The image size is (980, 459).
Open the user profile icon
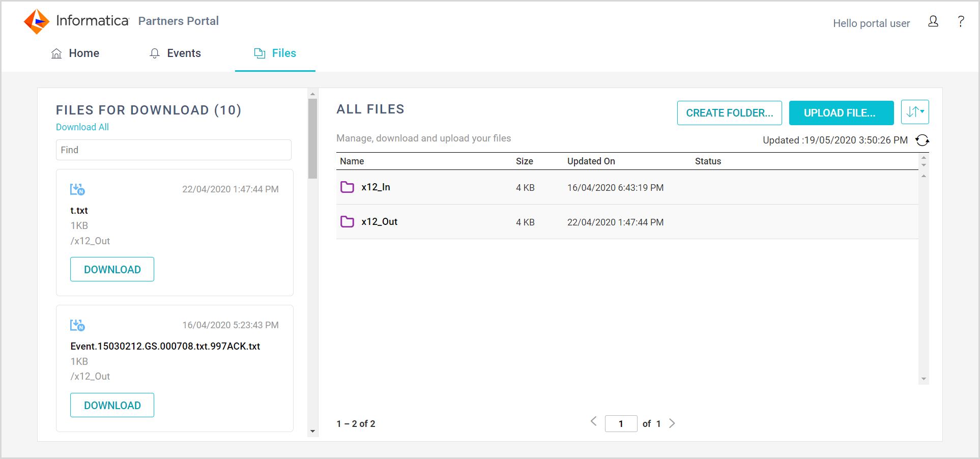point(933,21)
